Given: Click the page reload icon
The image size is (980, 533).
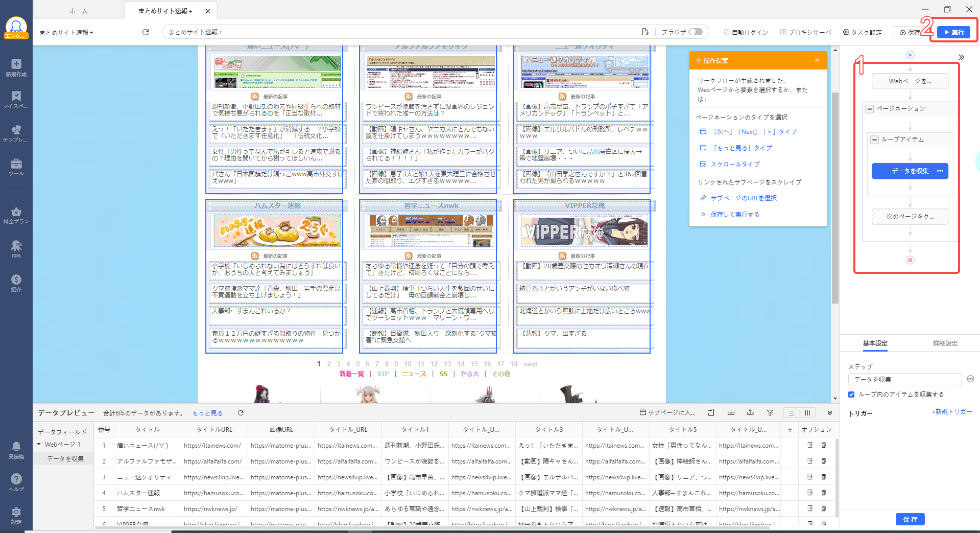Looking at the screenshot, I should coord(146,32).
